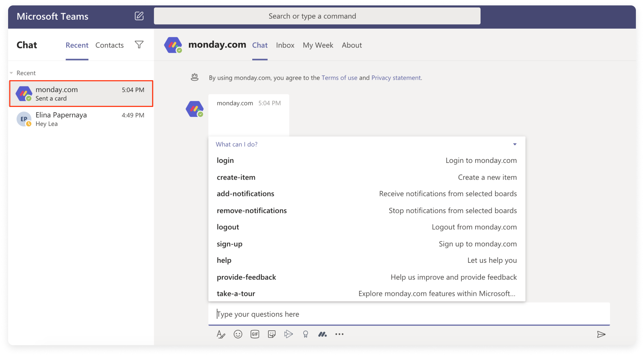This screenshot has width=644, height=356.
Task: Click the monday.com avatar next to the 5:04 PM message
Action: (x=195, y=109)
